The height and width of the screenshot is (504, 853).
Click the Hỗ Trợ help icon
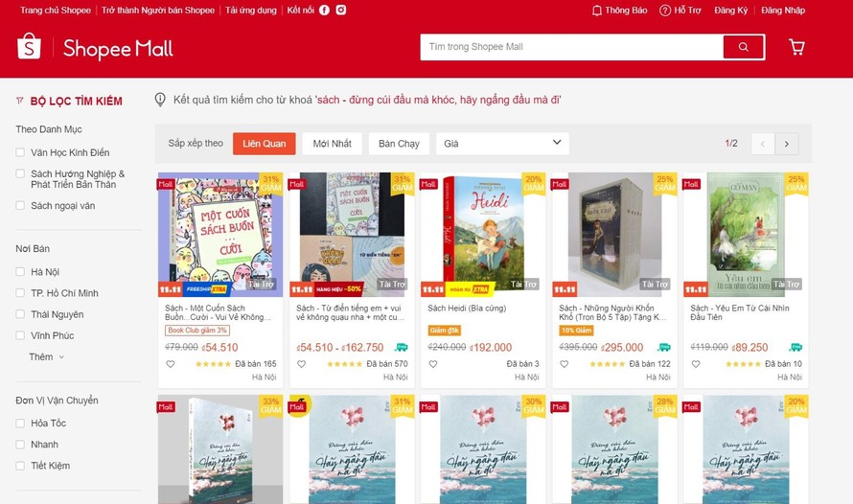pyautogui.click(x=665, y=11)
